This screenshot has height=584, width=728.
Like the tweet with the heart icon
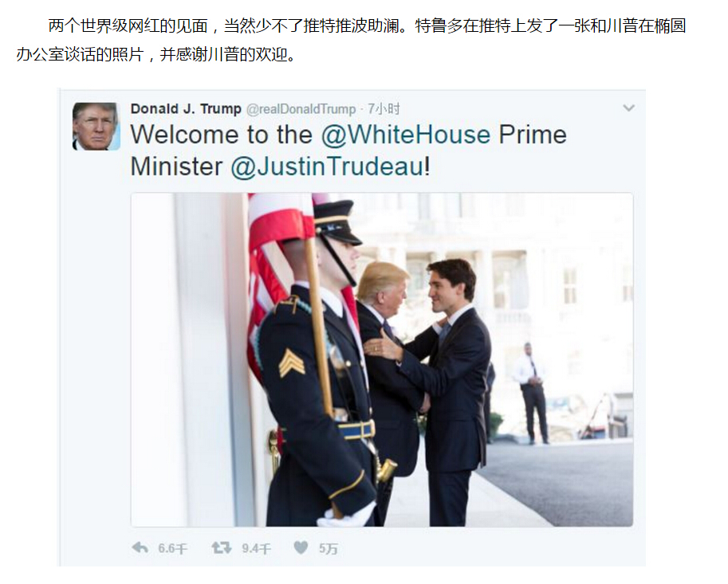click(301, 548)
